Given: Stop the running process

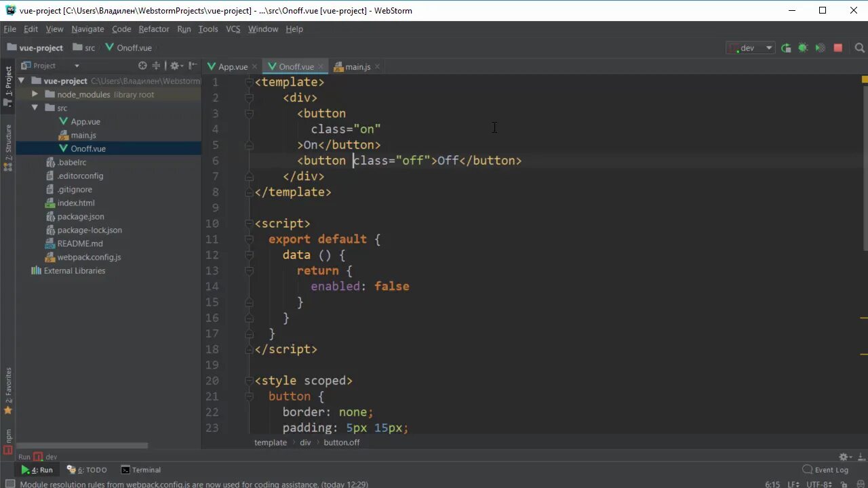Looking at the screenshot, I should click(x=837, y=48).
